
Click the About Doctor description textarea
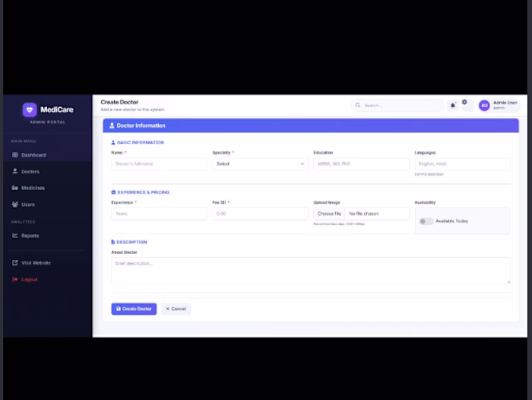311,270
